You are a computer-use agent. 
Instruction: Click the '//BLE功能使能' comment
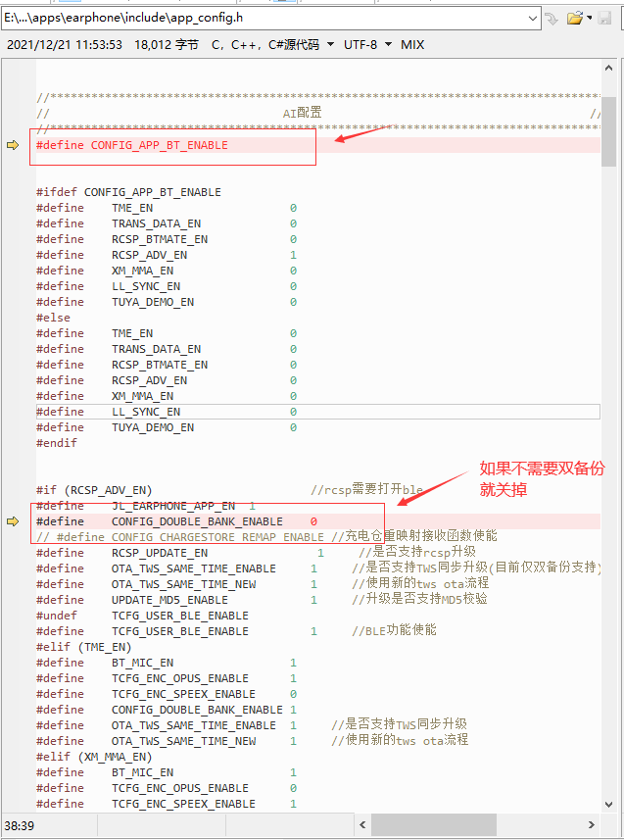pos(394,630)
